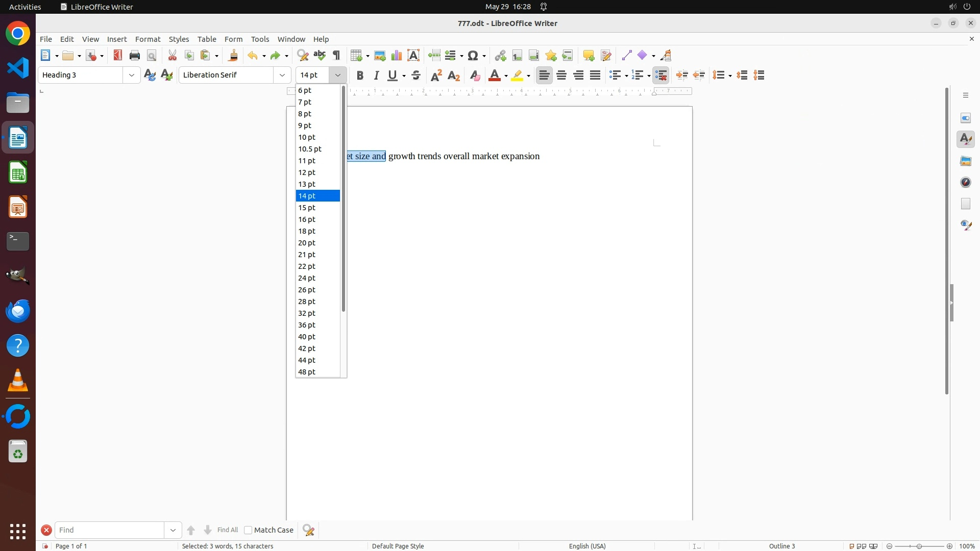This screenshot has width=980, height=551.
Task: Click the font color swatch A icon
Action: [x=494, y=76]
